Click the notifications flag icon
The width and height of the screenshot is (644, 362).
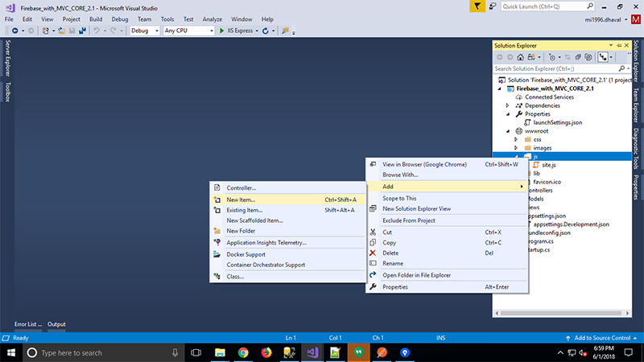[478, 6]
